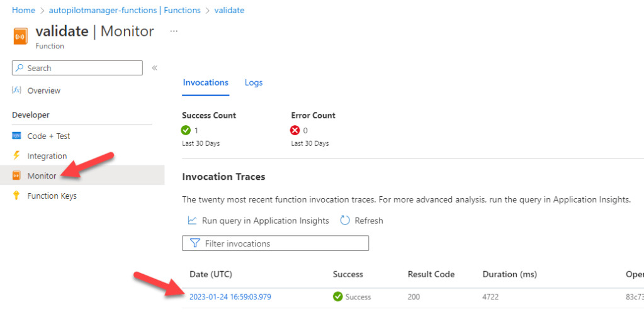
Task: Click the Code + Test icon
Action: tap(16, 136)
